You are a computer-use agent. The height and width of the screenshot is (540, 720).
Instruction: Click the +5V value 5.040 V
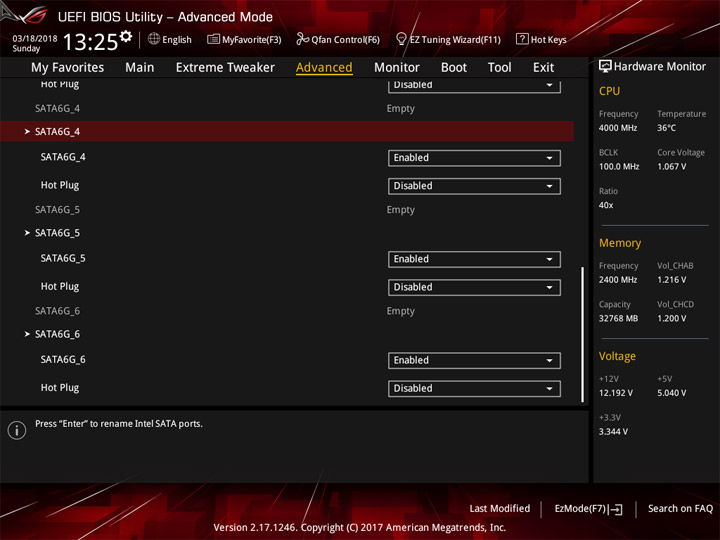tap(671, 393)
